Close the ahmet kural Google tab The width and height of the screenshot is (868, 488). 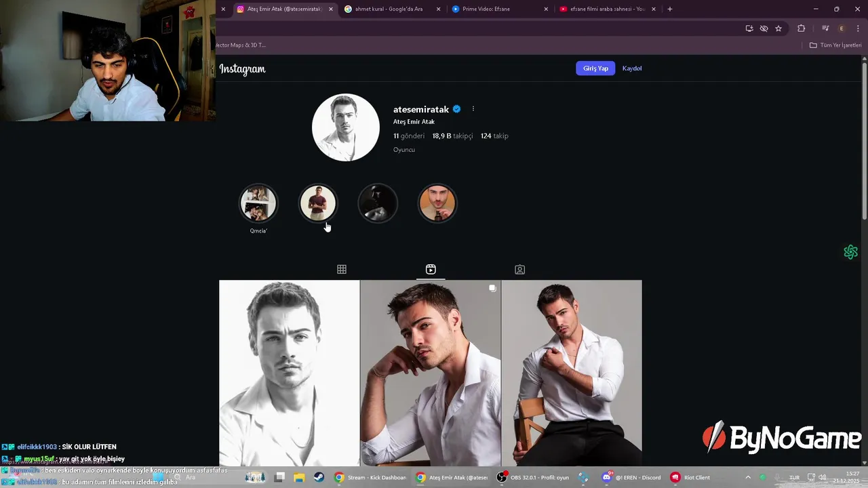[439, 9]
